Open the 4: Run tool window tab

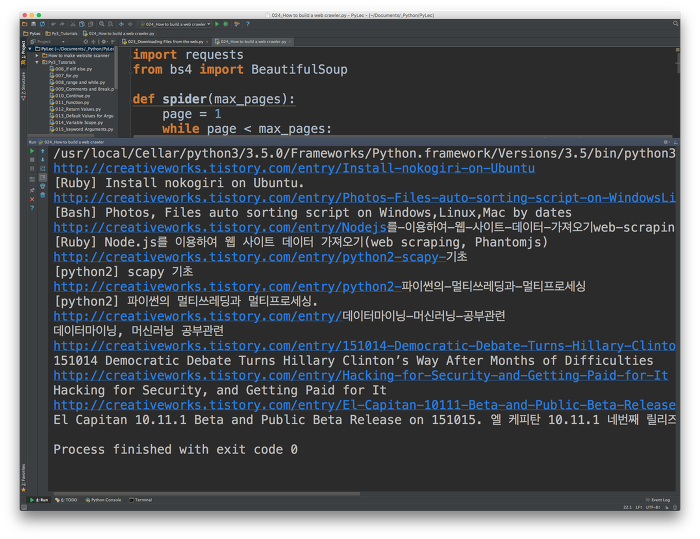point(39,500)
